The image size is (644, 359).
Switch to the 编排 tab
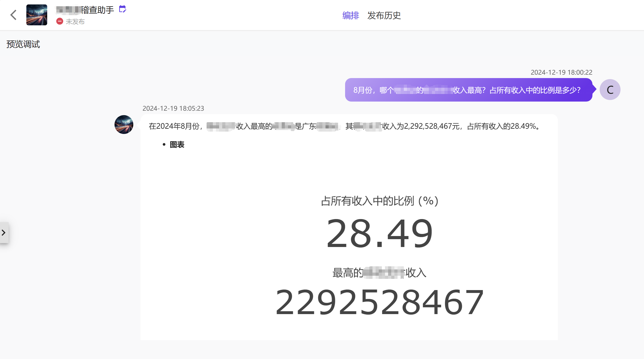point(350,15)
